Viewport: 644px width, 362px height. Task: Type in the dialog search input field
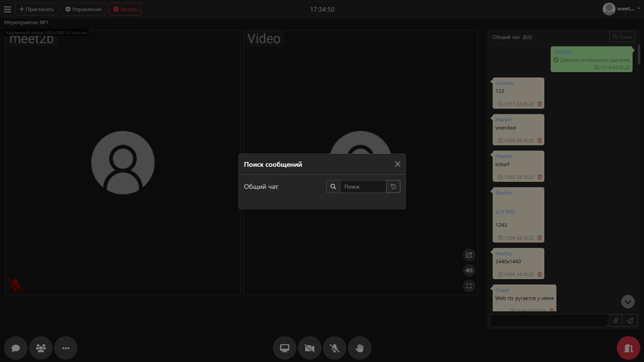pyautogui.click(x=363, y=187)
